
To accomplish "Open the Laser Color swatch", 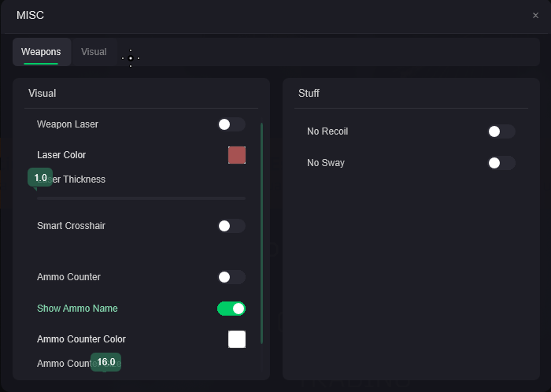I will tap(237, 155).
